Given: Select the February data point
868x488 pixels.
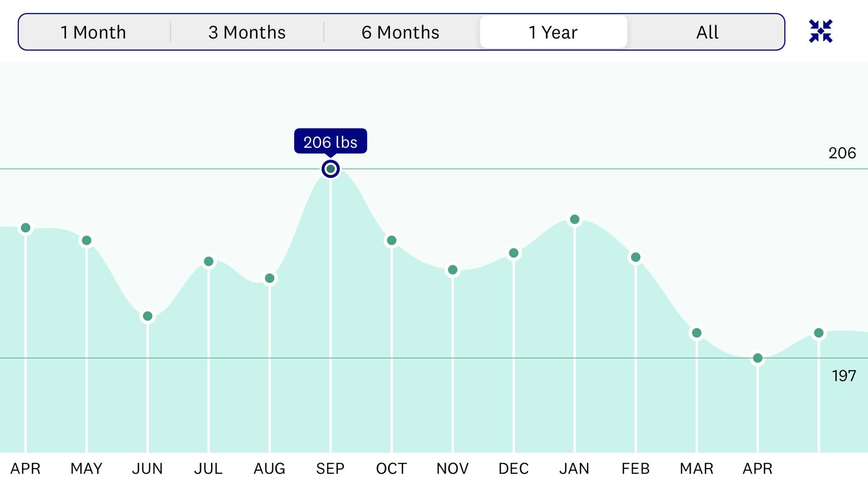Looking at the screenshot, I should 636,257.
